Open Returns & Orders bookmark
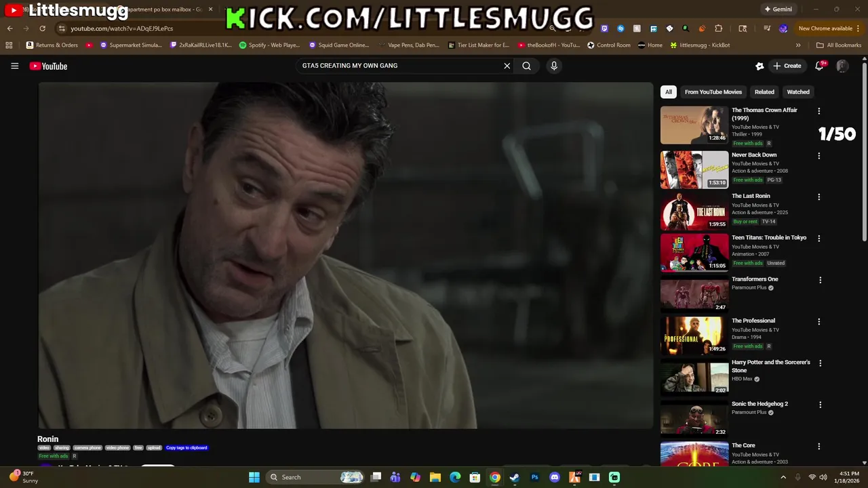 52,45
